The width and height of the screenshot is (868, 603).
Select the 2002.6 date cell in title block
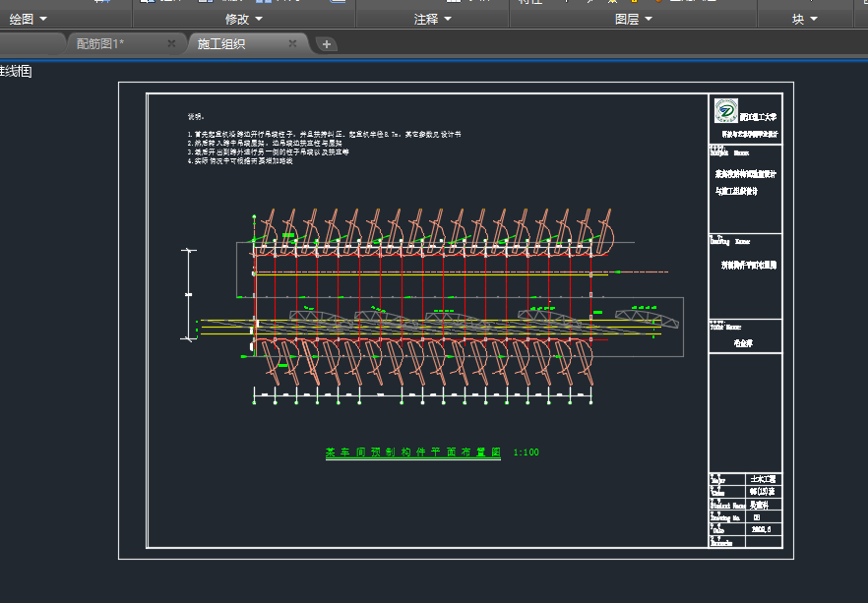coord(761,528)
